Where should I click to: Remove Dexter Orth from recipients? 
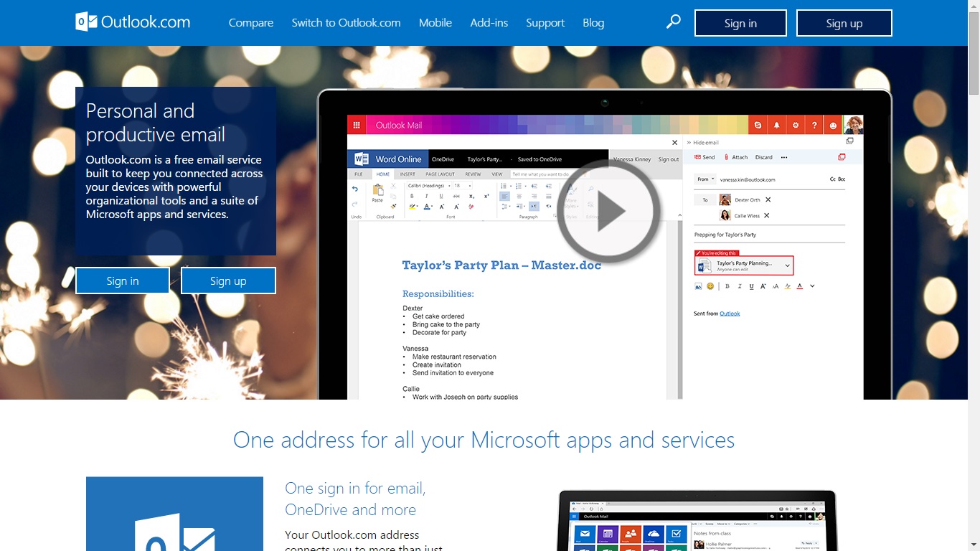tap(768, 200)
